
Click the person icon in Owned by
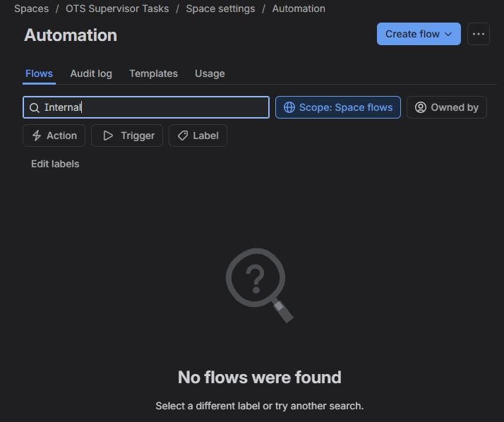(421, 107)
